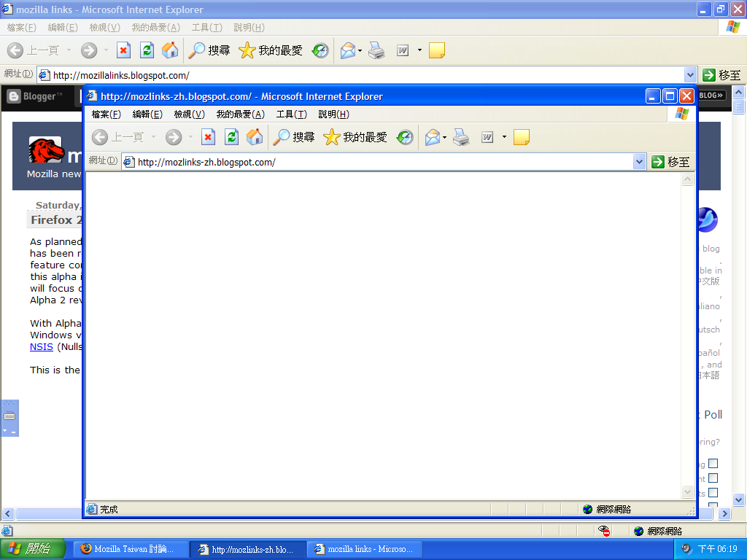Click History icon in front IE window
The width and height of the screenshot is (747, 560).
coord(405,138)
